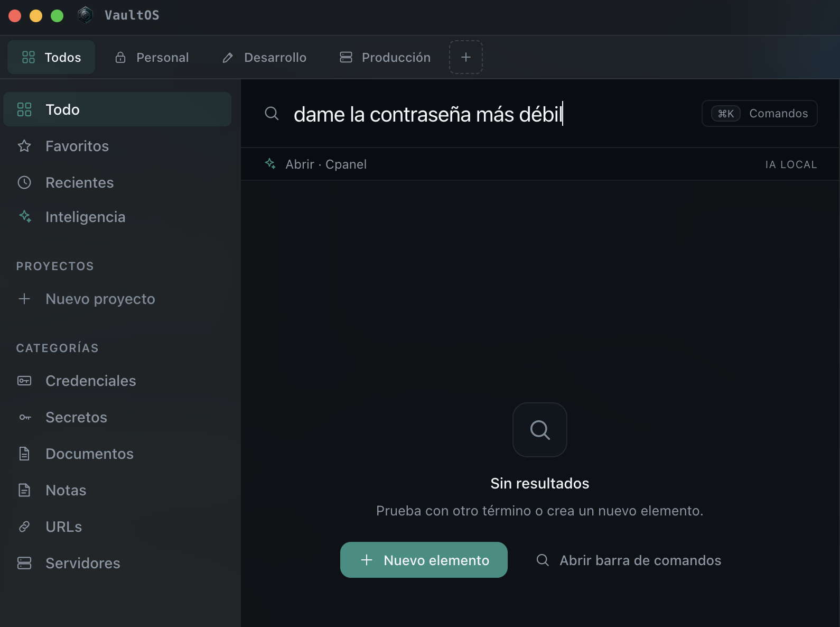Click the sparkle icon beside Abrir · Cpanel
Image resolution: width=840 pixels, height=627 pixels.
[270, 164]
